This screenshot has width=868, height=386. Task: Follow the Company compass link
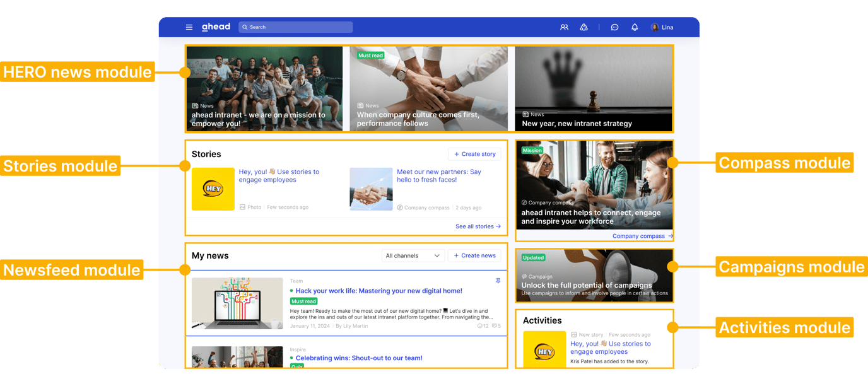[x=639, y=236]
